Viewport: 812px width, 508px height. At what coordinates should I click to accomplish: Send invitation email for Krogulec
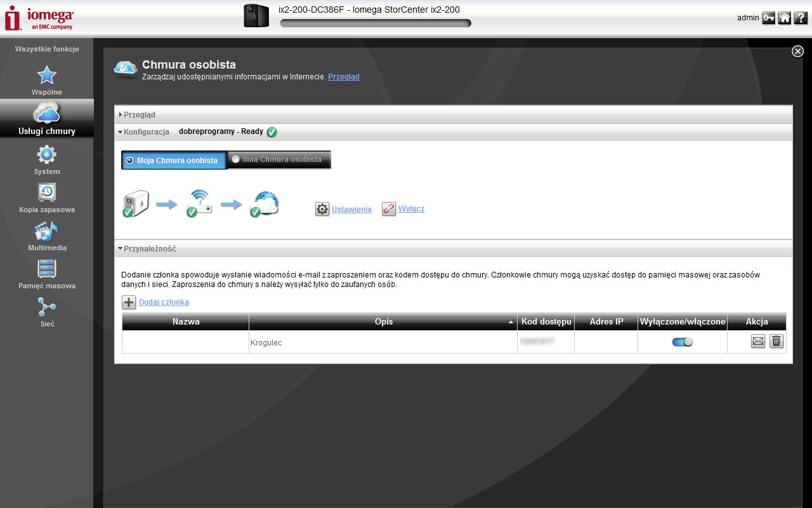[758, 342]
